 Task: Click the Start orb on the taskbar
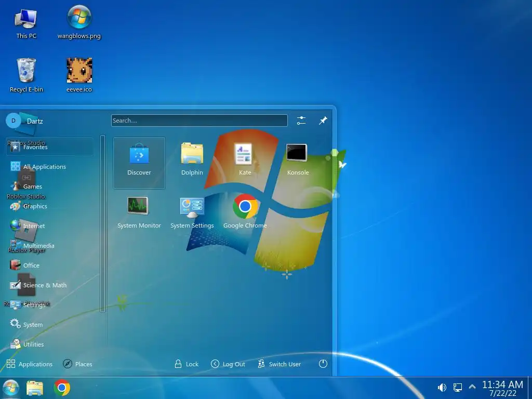[x=10, y=388]
